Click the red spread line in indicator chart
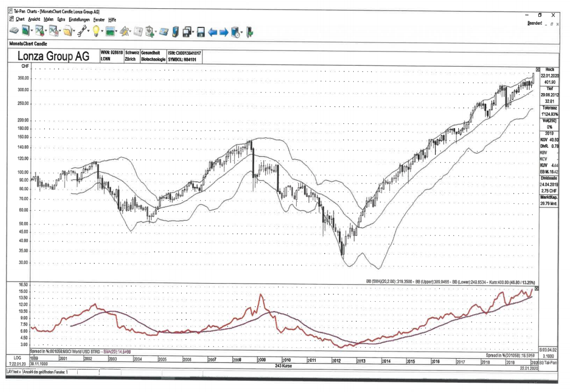Screen dimensions: 570x392 pyautogui.click(x=261, y=296)
